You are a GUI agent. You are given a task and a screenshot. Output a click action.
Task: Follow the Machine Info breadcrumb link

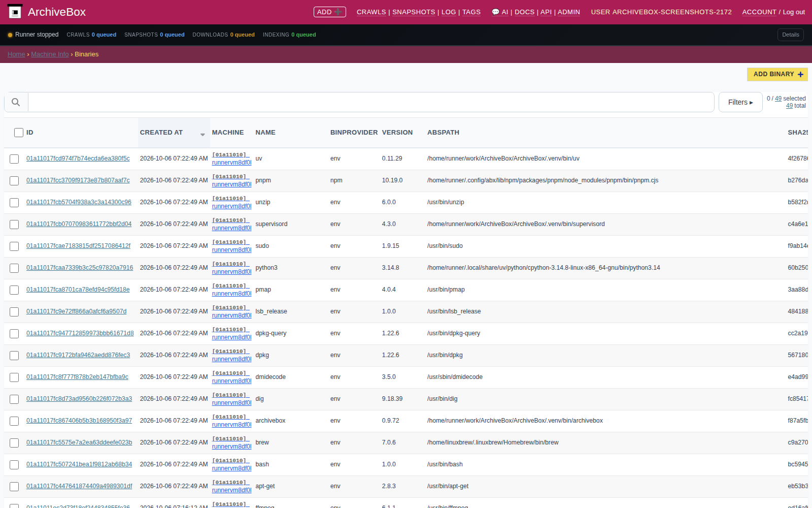click(50, 54)
